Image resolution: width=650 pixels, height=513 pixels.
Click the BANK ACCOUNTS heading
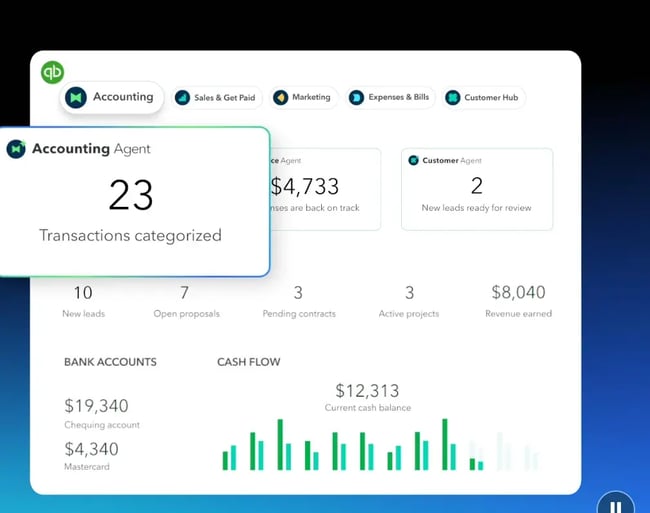[110, 362]
